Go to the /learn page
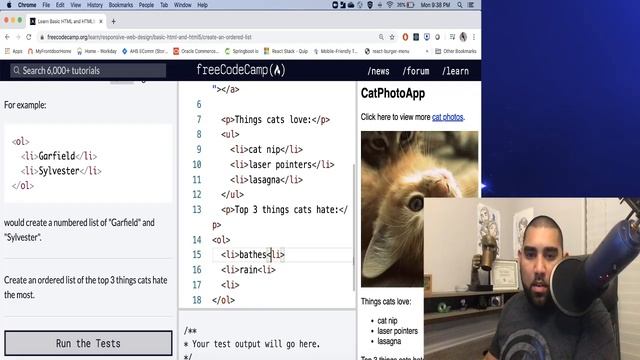The width and height of the screenshot is (640, 360). click(x=455, y=71)
